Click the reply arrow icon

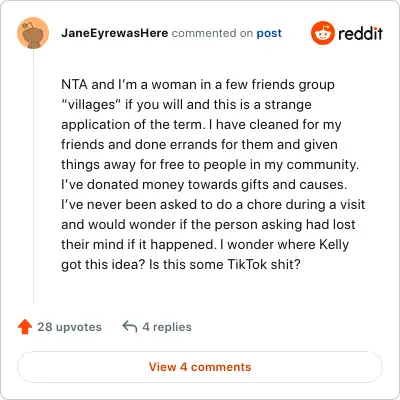(130, 327)
